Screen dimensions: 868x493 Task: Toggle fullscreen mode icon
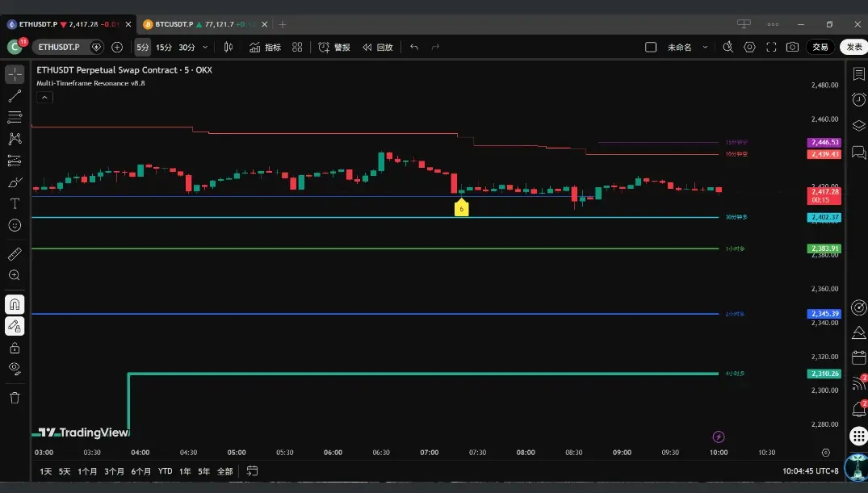pyautogui.click(x=771, y=47)
